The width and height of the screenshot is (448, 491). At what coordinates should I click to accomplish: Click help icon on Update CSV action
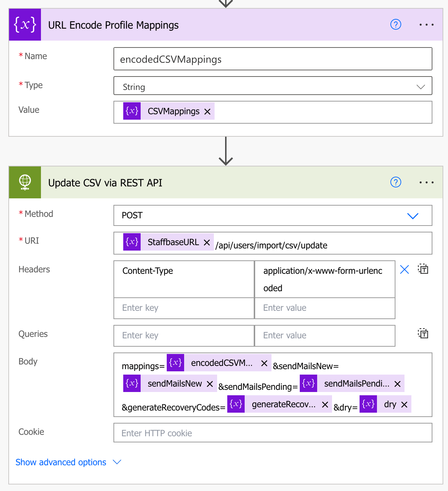pyautogui.click(x=395, y=182)
